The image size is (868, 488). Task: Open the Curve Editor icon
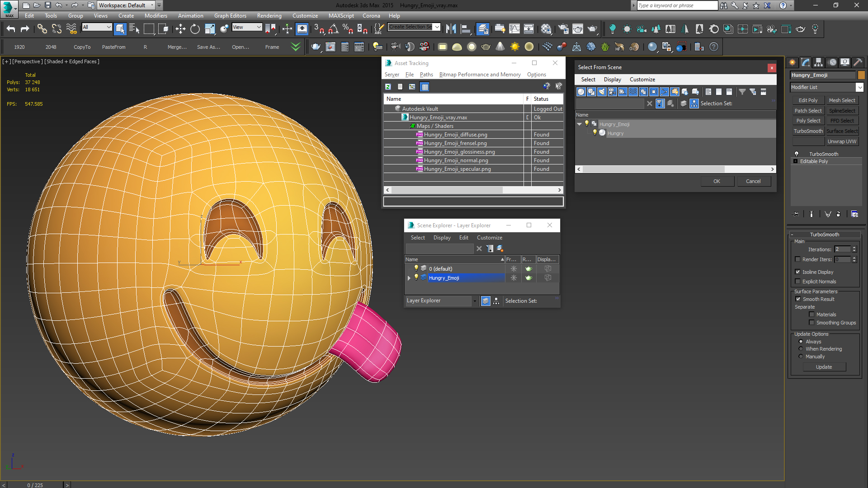(x=514, y=29)
